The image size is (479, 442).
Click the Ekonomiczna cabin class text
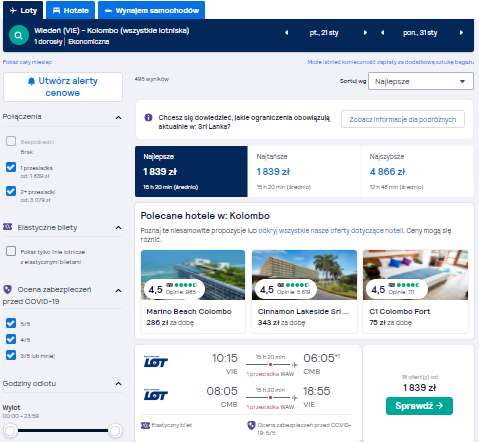[89, 42]
